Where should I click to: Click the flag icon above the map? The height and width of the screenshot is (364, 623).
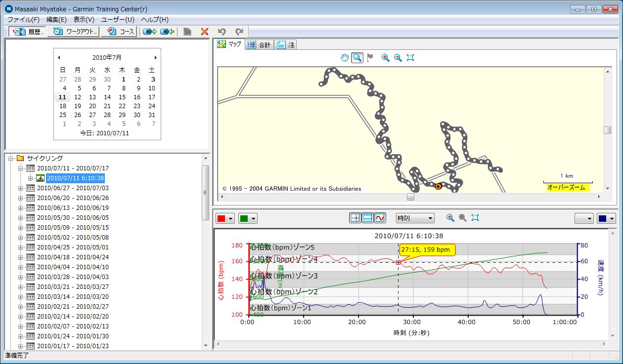[370, 58]
